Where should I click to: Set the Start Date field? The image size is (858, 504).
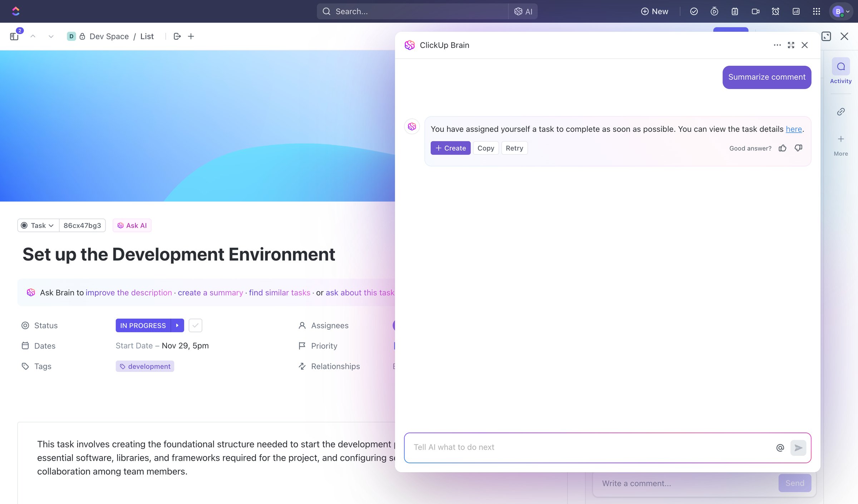pyautogui.click(x=134, y=346)
